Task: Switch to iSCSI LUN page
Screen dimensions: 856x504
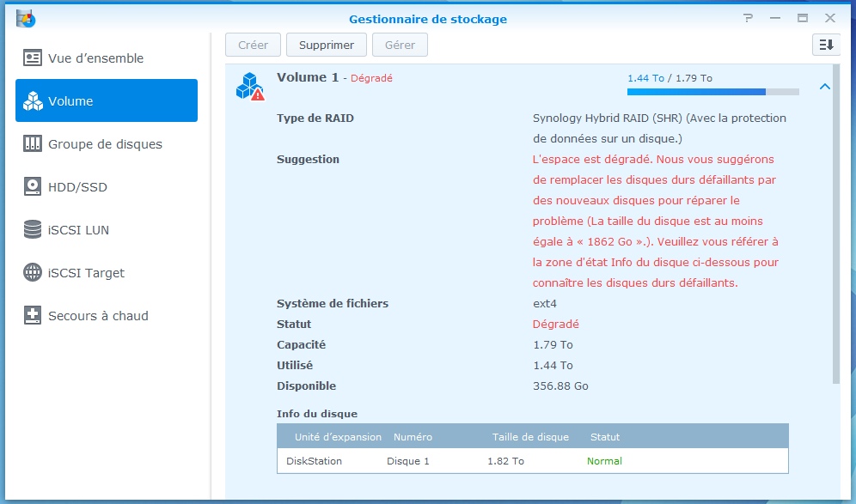Action: coord(107,229)
